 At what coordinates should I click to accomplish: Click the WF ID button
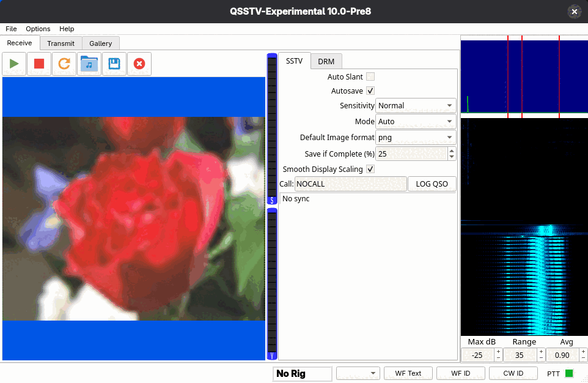point(460,373)
